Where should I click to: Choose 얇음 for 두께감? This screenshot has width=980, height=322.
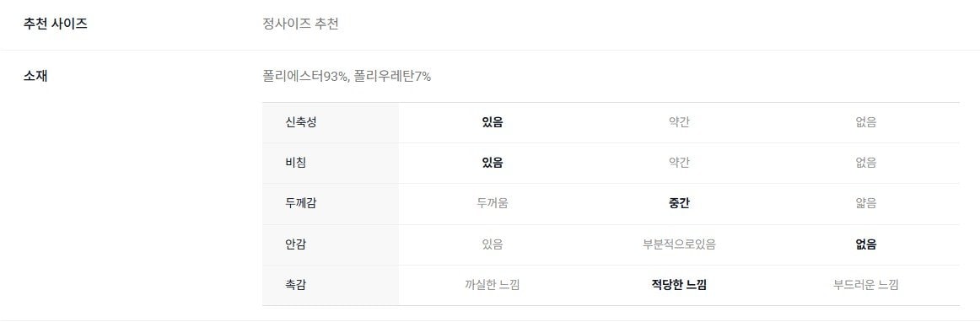pyautogui.click(x=865, y=203)
